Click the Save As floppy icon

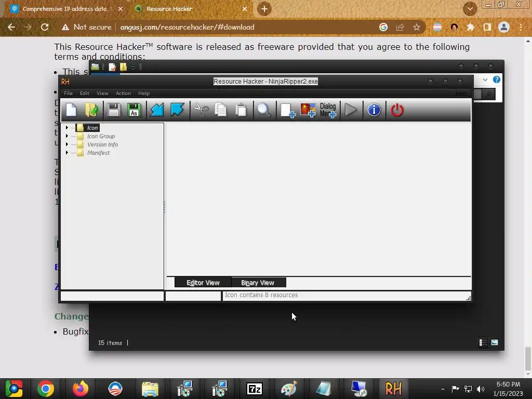click(134, 110)
